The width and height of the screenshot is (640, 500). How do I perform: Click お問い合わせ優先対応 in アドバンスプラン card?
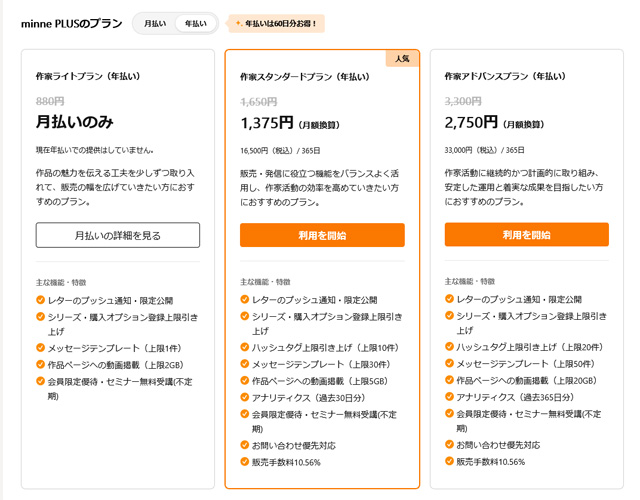pyautogui.click(x=498, y=445)
